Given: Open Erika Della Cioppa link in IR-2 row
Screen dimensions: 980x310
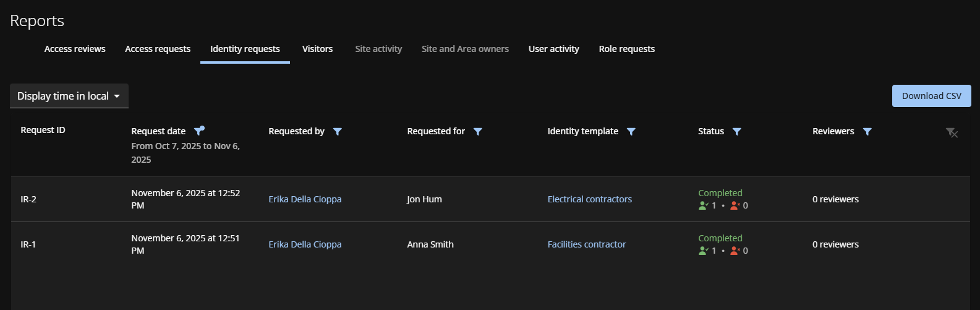Looking at the screenshot, I should tap(305, 199).
